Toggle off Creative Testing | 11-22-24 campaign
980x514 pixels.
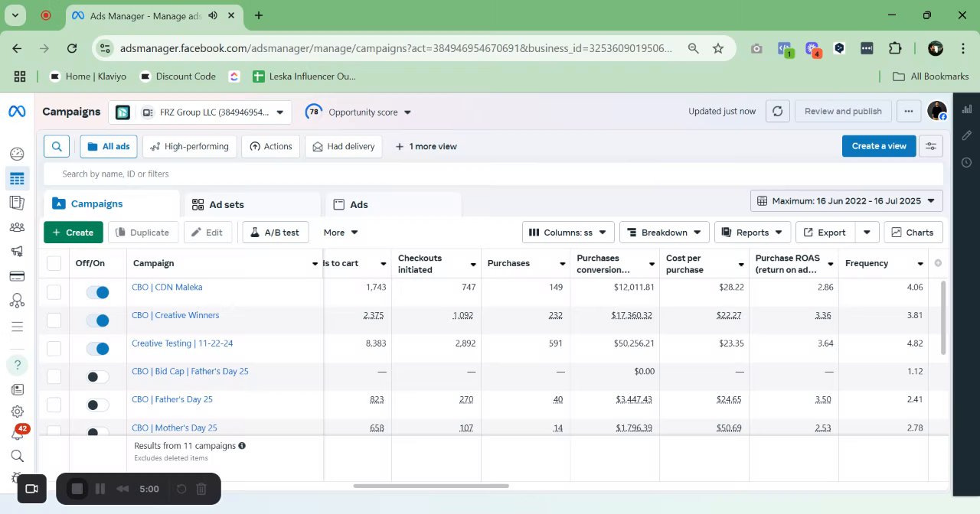(97, 349)
